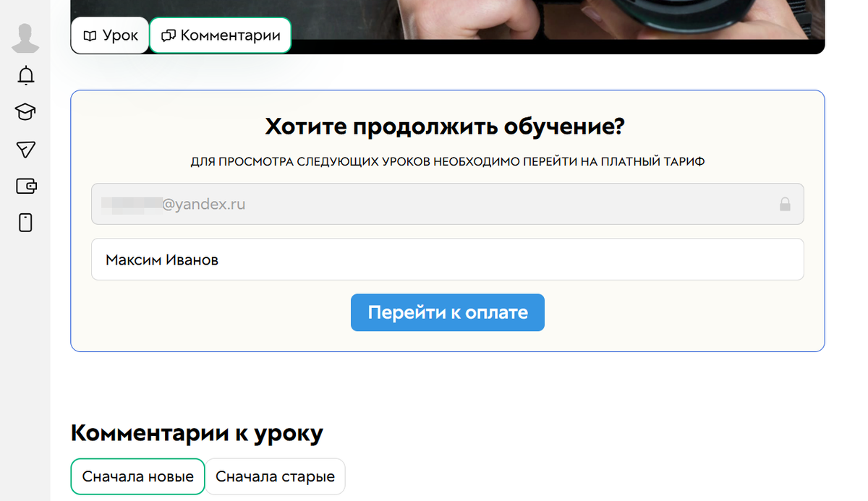Click the name field containing Максим Иванов
This screenshot has height=501, width=868.
tap(447, 259)
